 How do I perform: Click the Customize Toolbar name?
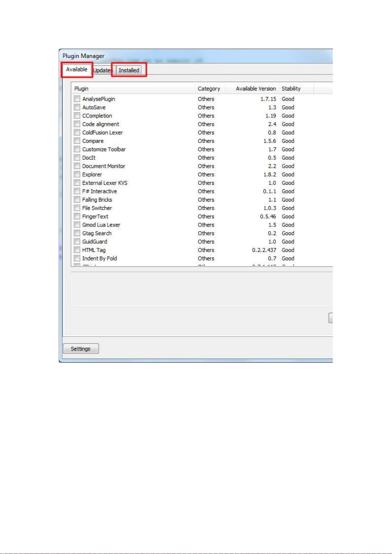(104, 149)
